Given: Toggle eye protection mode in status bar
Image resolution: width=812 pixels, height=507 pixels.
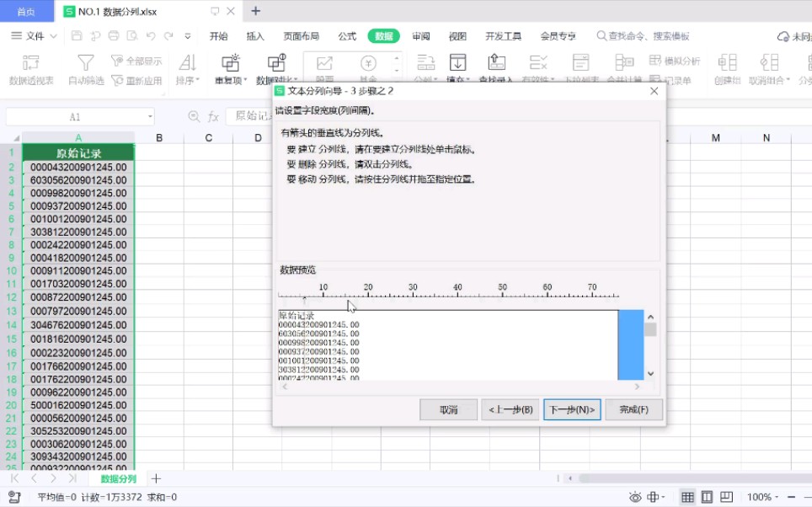Looking at the screenshot, I should (x=636, y=498).
